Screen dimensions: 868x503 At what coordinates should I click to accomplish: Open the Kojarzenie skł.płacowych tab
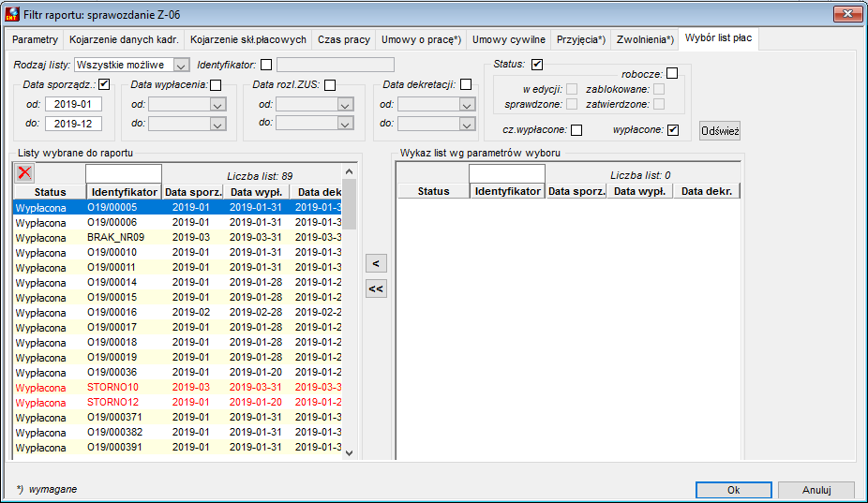pos(248,40)
